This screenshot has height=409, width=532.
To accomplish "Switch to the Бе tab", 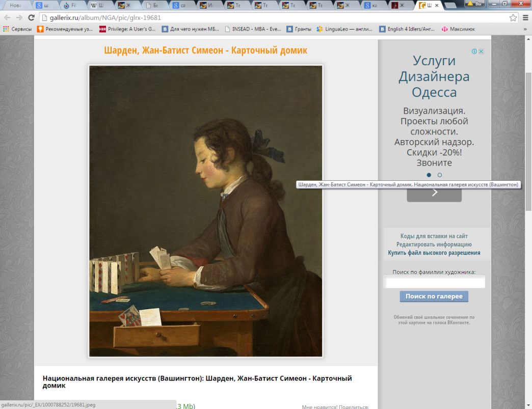I will 155,5.
